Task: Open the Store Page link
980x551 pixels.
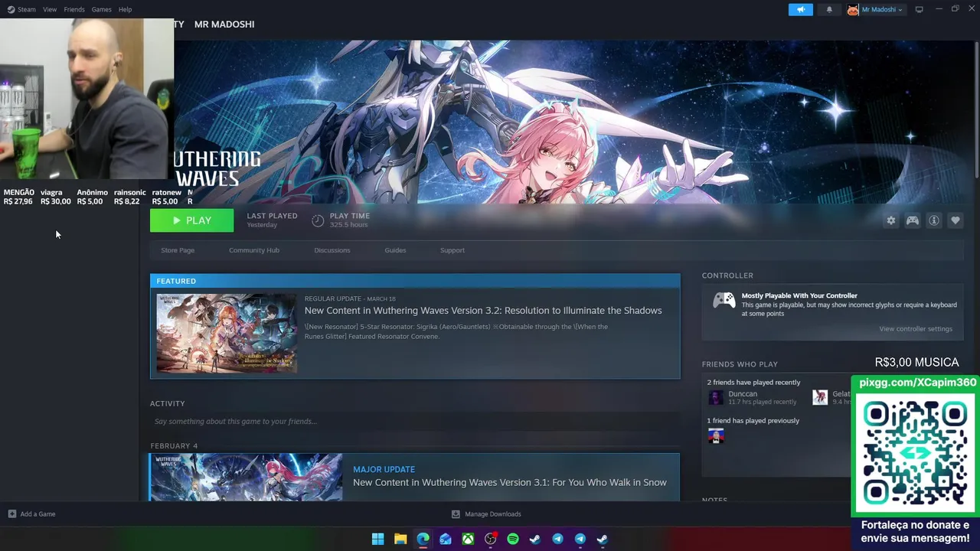Action: 178,250
